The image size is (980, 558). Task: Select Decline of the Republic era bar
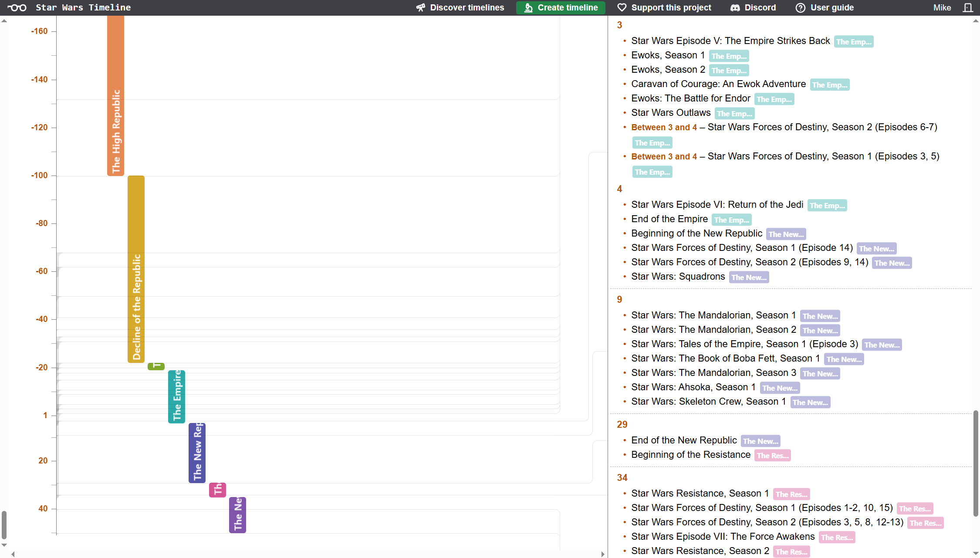pyautogui.click(x=136, y=269)
